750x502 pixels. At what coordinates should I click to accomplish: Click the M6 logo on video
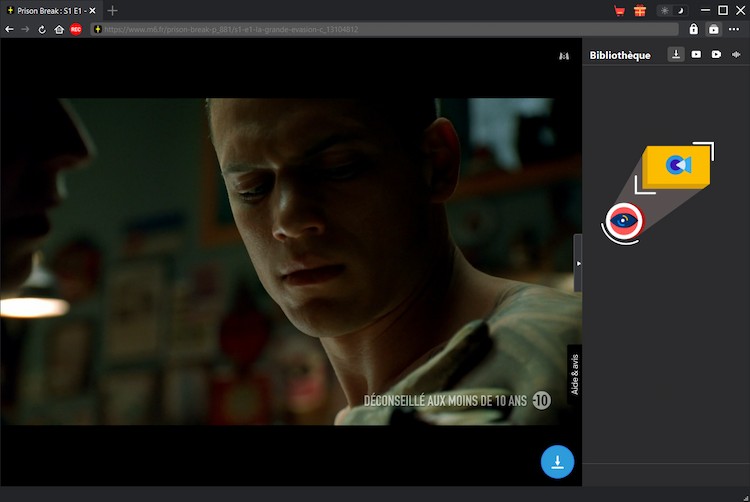(x=564, y=56)
